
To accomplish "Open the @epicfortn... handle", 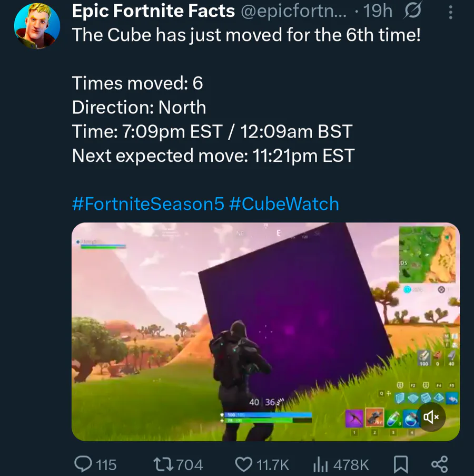I will (x=293, y=12).
